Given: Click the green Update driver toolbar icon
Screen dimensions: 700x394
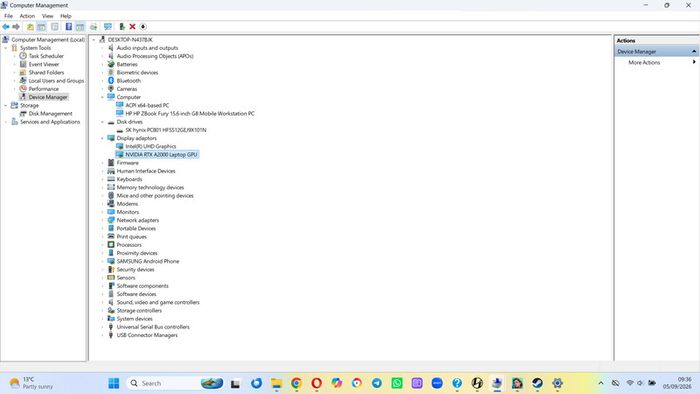Looking at the screenshot, I should click(122, 27).
